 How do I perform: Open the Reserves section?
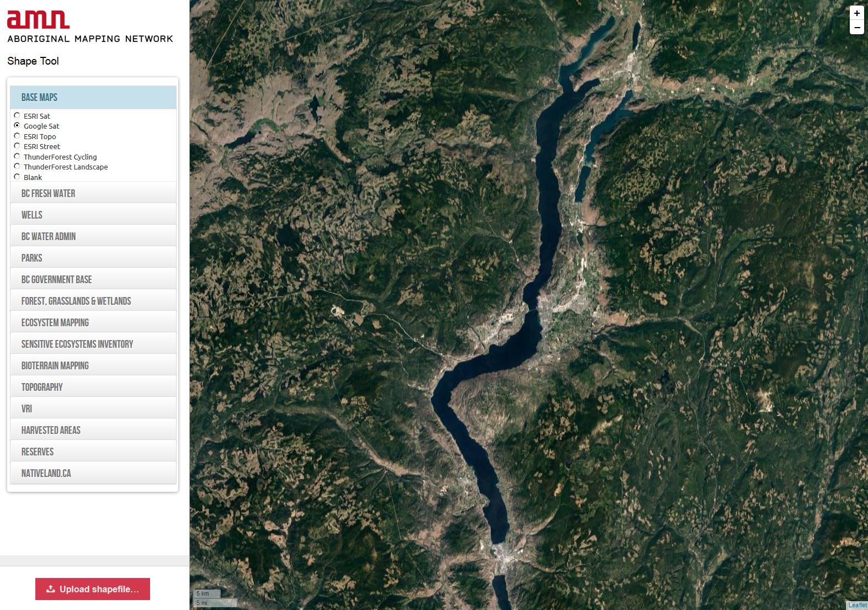tap(93, 452)
